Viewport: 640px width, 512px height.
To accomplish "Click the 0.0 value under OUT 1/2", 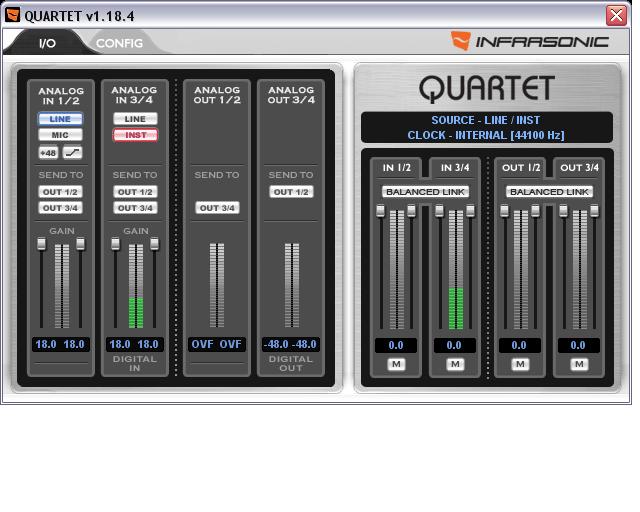I will pos(520,345).
